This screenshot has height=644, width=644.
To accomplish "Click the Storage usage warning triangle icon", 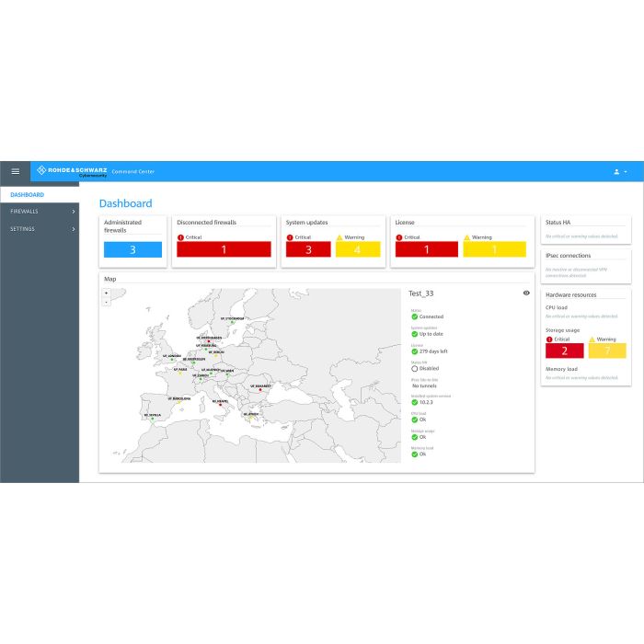I will (592, 339).
